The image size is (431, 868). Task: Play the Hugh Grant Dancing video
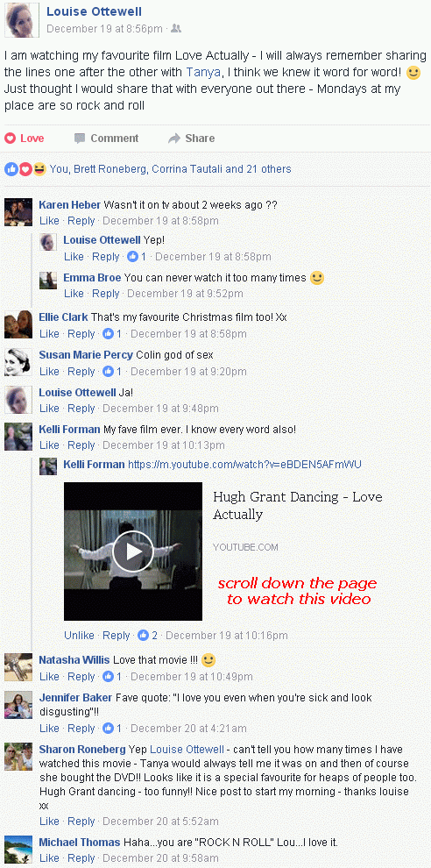click(x=133, y=551)
